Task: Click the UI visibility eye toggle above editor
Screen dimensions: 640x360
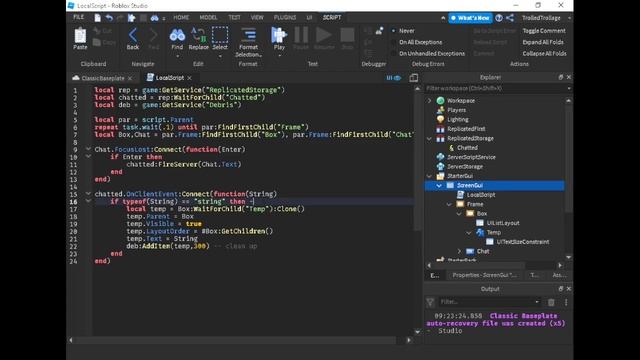Action: click(x=394, y=78)
